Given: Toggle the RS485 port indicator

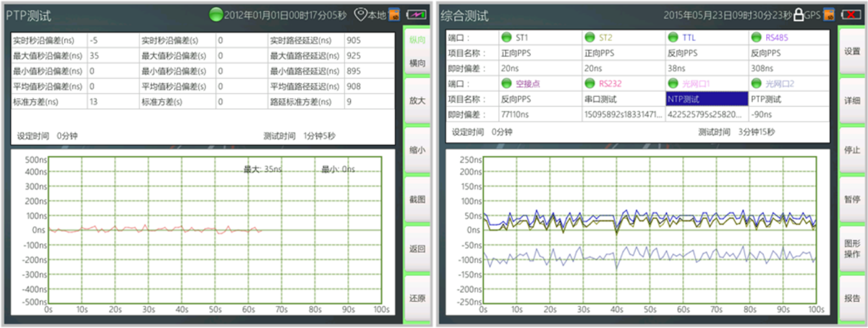Looking at the screenshot, I should [757, 38].
